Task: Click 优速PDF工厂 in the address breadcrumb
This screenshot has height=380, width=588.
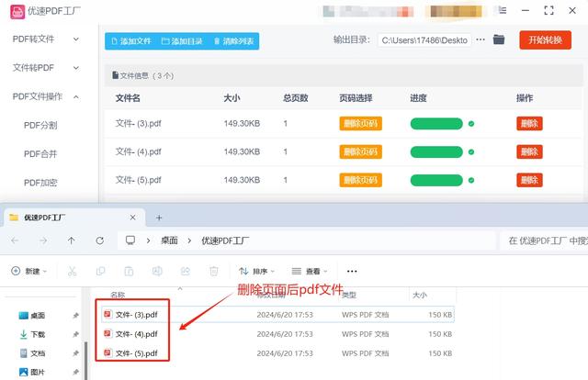Action: (x=225, y=240)
